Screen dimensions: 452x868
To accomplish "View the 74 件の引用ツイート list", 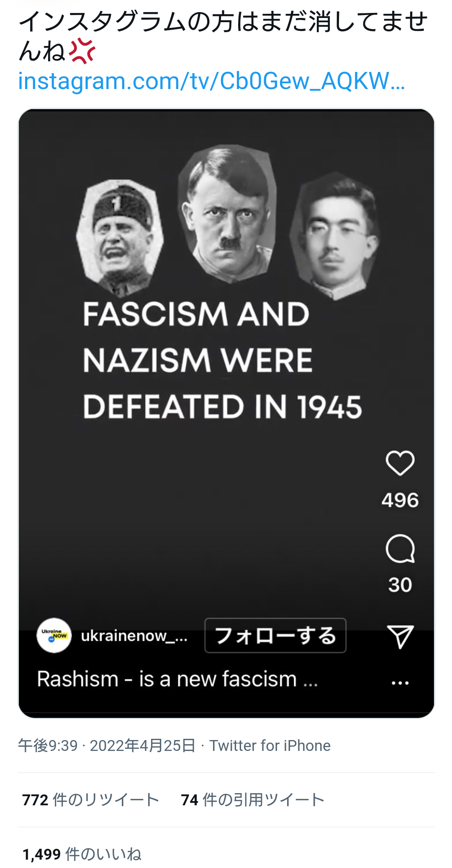I will tap(253, 800).
